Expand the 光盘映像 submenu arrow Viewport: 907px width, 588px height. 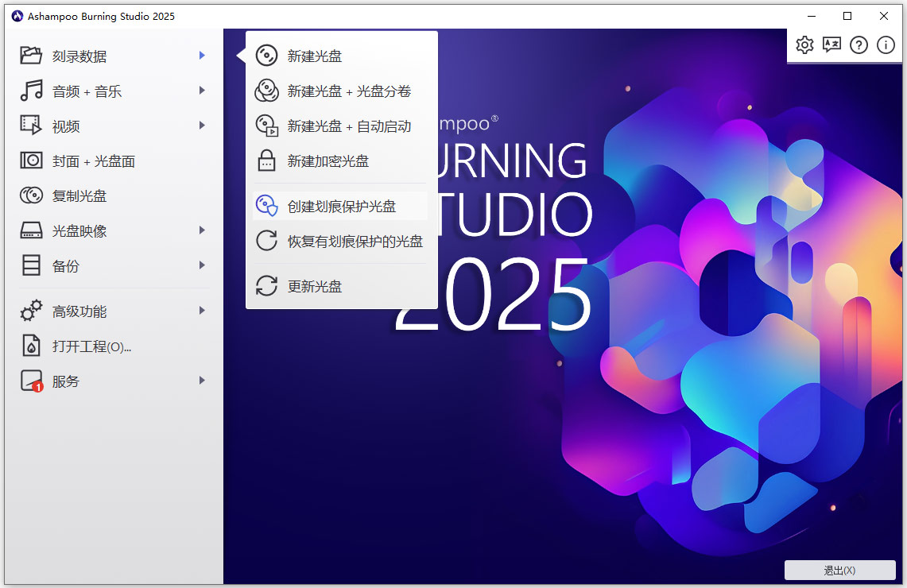[x=202, y=230]
